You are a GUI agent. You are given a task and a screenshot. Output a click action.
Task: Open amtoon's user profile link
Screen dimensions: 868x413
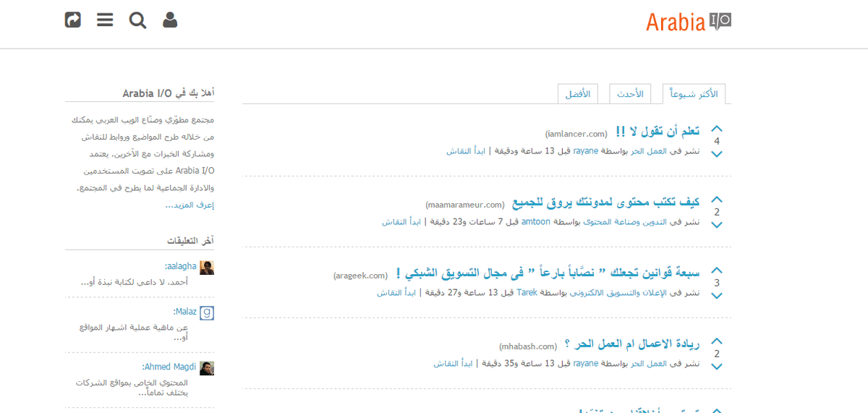[x=536, y=222]
